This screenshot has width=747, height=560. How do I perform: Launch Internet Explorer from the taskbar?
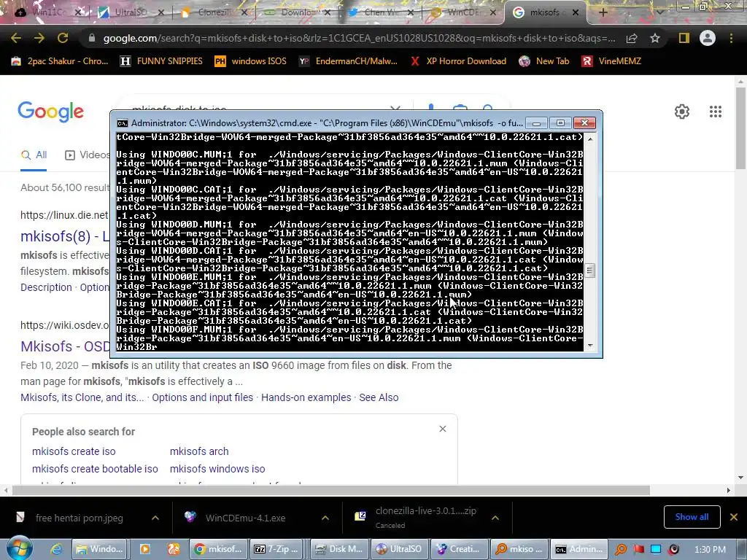click(x=56, y=549)
